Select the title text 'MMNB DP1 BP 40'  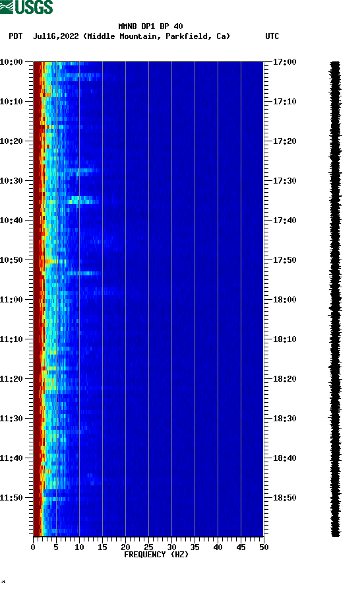[x=150, y=26]
